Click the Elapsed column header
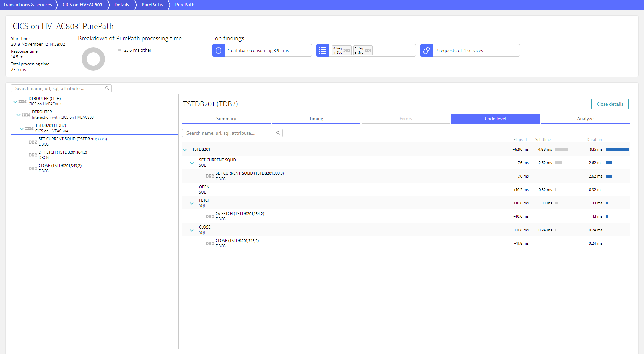The height and width of the screenshot is (354, 644). (x=520, y=140)
